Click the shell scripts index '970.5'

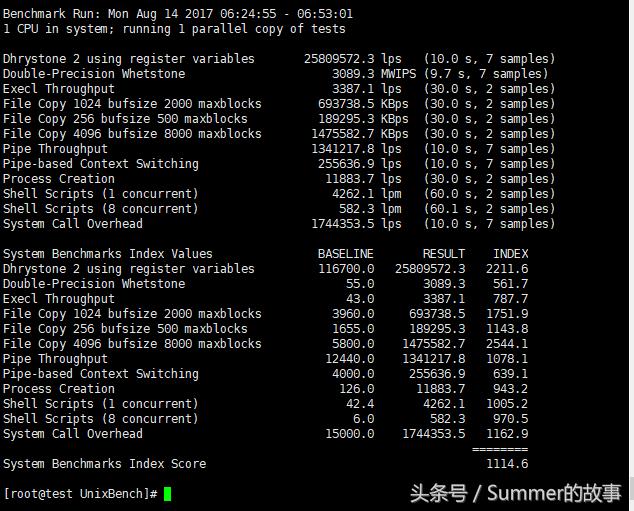(x=511, y=418)
